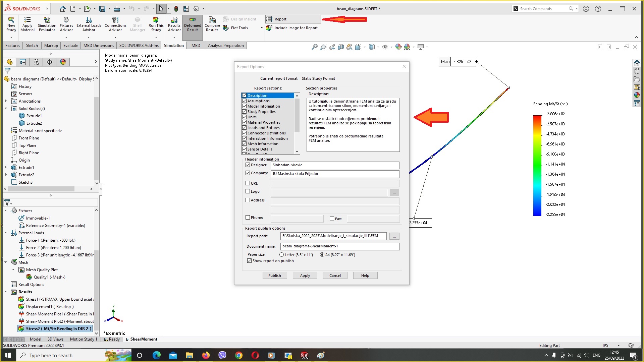Image resolution: width=644 pixels, height=362 pixels.
Task: Open SOLIDWORKS Resources home task pane icon
Action: pos(637,63)
